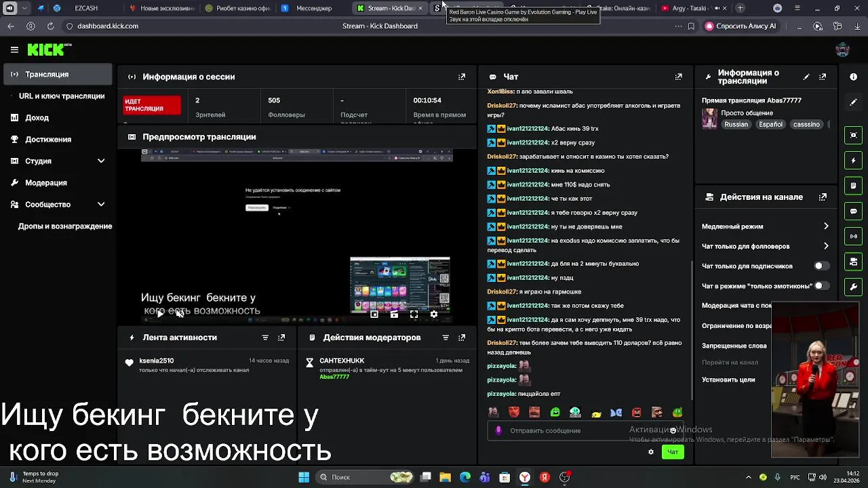Pop out the Лента активности panel
868x488 pixels.
pos(281,338)
